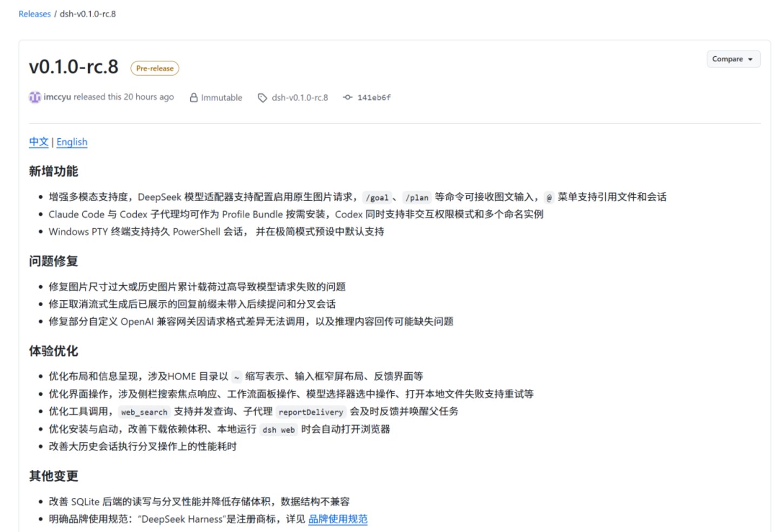Click the 新增功能 heading
Viewport: 778px width, 532px height.
point(53,172)
